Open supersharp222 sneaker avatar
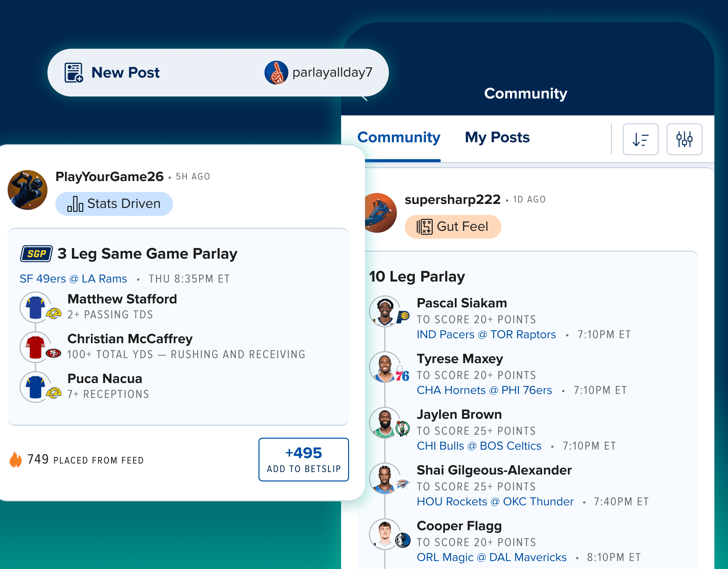The width and height of the screenshot is (728, 569). pos(381,213)
